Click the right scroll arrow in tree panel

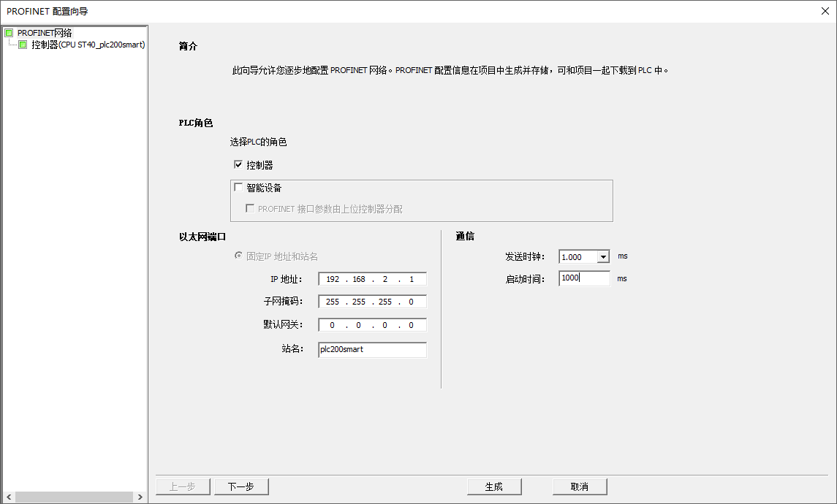[140, 497]
